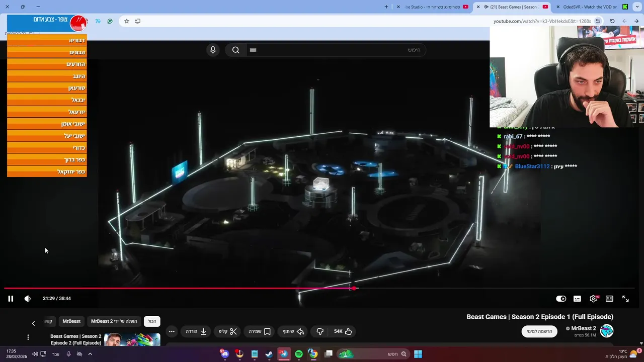This screenshot has width=644, height=362.
Task: Dislike the video with thumbs-down
Action: [319, 331]
